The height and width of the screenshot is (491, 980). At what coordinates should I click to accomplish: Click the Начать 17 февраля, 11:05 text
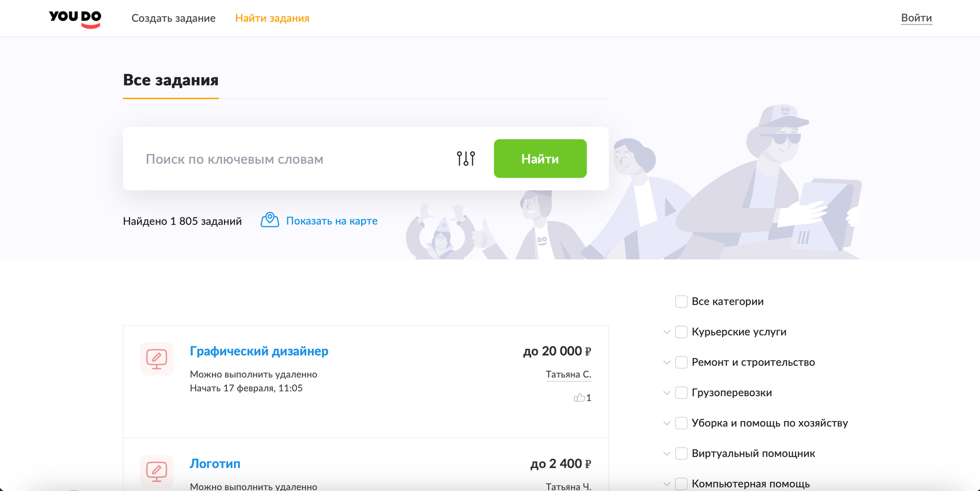(x=246, y=388)
